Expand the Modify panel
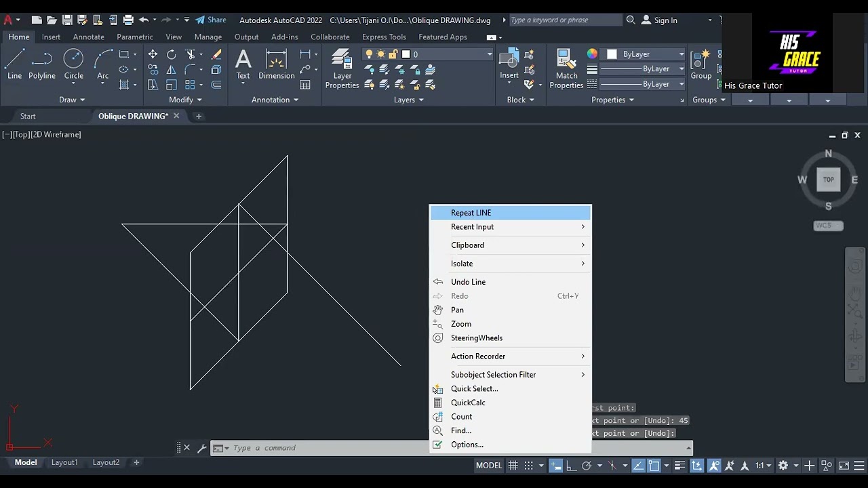This screenshot has width=868, height=488. click(x=185, y=100)
